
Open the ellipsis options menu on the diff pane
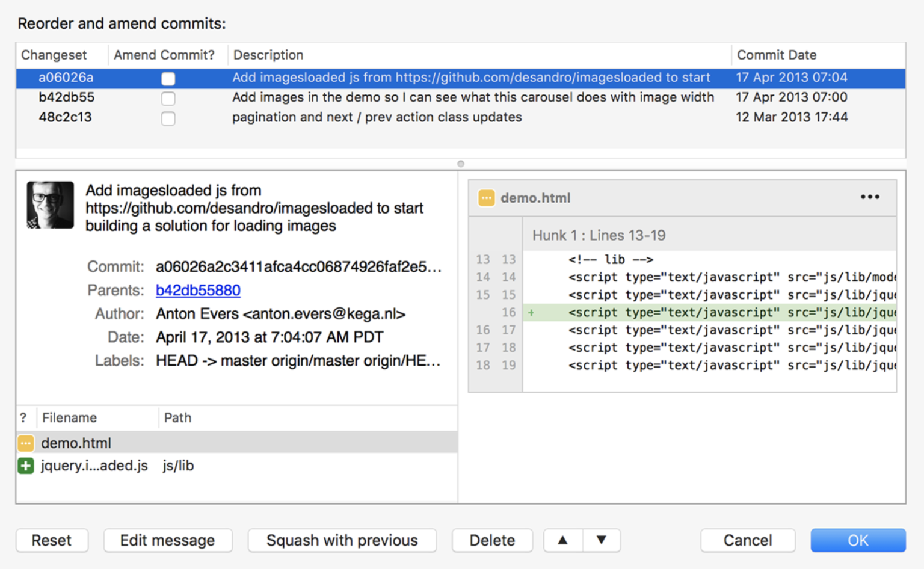coord(870,197)
